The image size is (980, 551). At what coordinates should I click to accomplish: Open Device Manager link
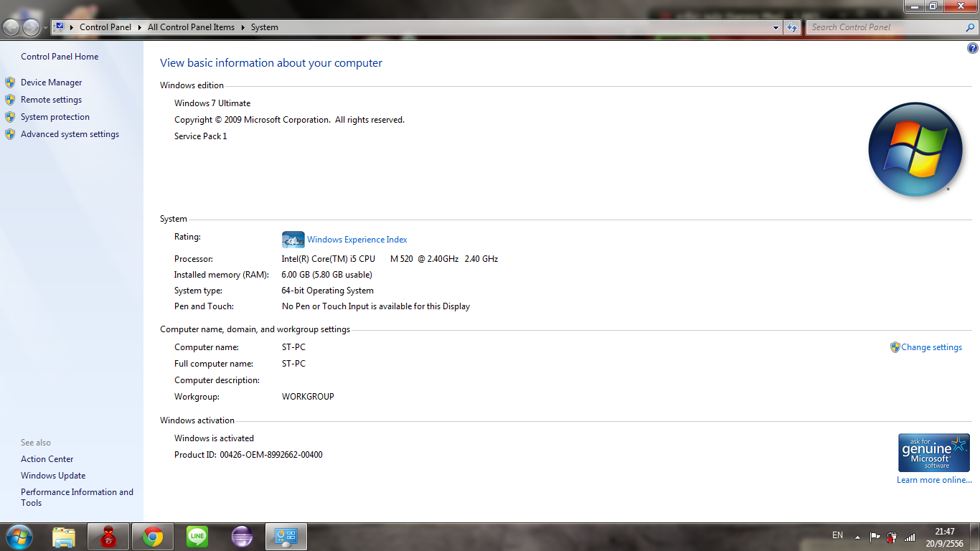point(52,83)
